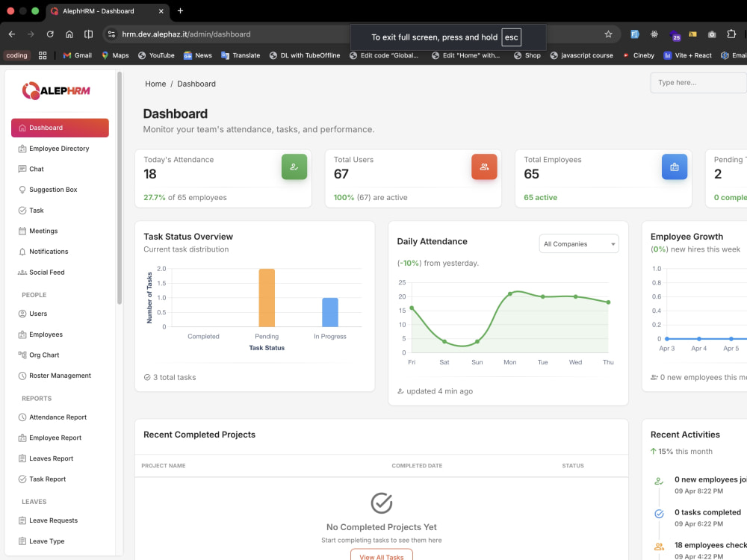
Task: Click the Social Feed icon in sidebar
Action: pyautogui.click(x=22, y=273)
